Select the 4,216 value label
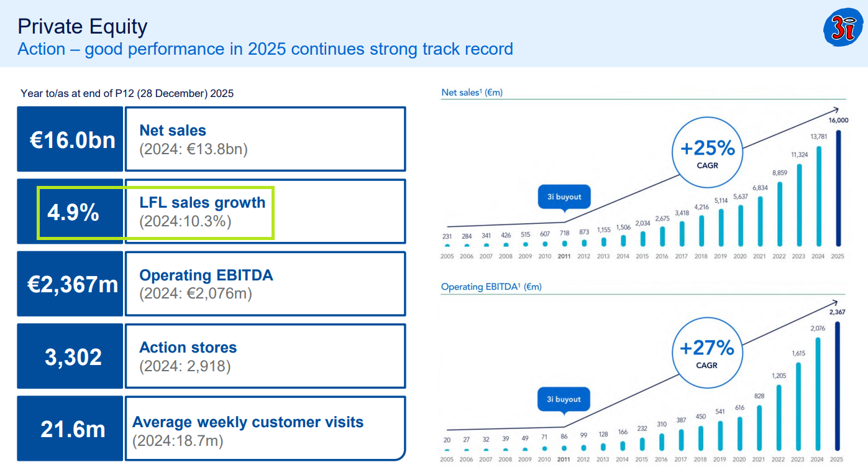 click(702, 208)
